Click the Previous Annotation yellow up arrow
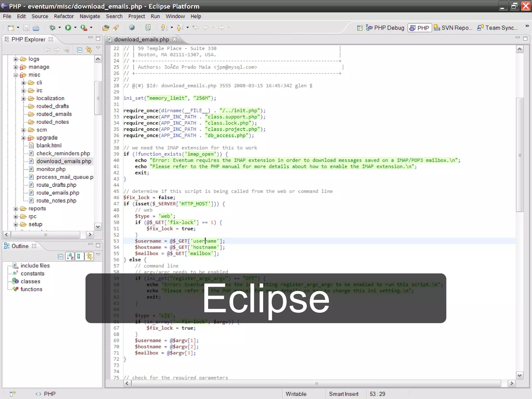This screenshot has height=399, width=532. pyautogui.click(x=179, y=28)
